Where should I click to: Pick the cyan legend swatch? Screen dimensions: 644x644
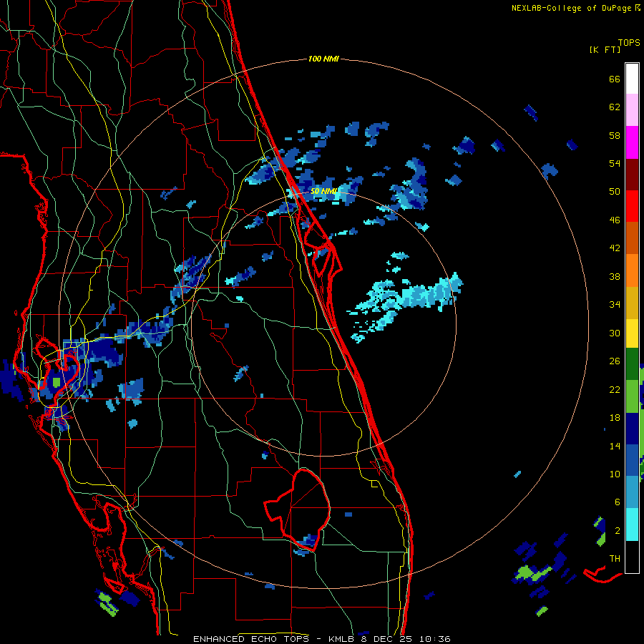[632, 525]
